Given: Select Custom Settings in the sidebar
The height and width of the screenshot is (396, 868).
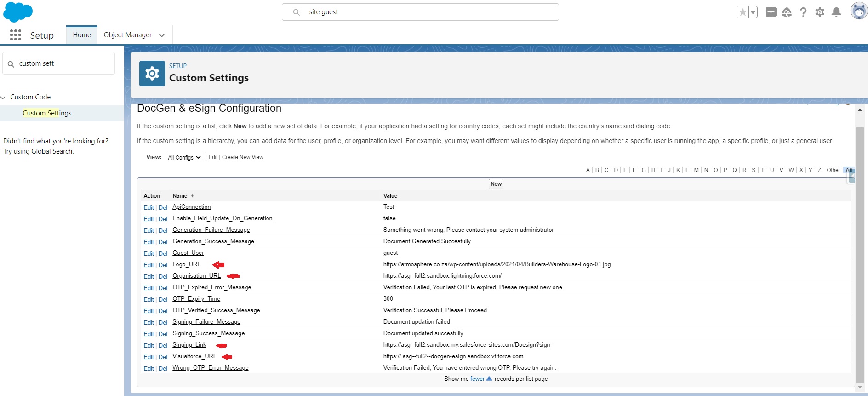Looking at the screenshot, I should (x=47, y=113).
